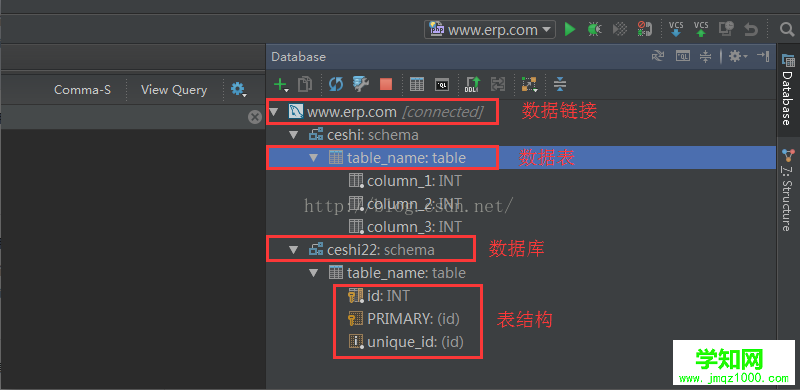The width and height of the screenshot is (800, 390).
Task: Select the id: INT key column
Action: (x=379, y=296)
